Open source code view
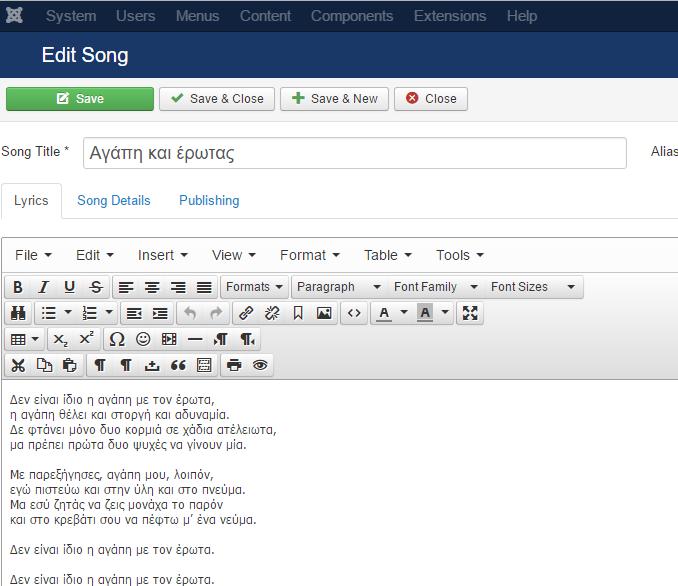This screenshot has height=586, width=678. (x=354, y=313)
